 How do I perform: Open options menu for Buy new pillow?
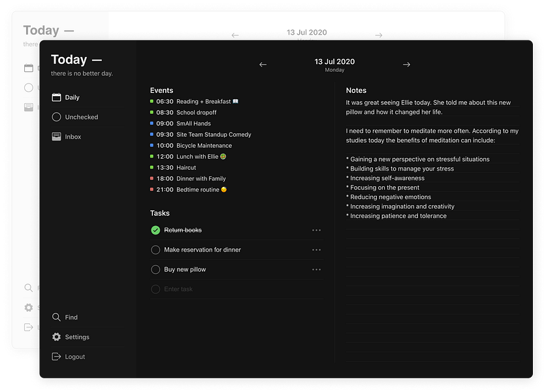[x=316, y=269]
